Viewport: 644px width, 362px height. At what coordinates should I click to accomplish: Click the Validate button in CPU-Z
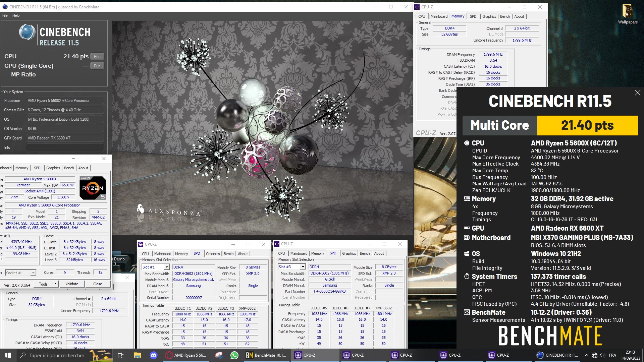tap(72, 284)
